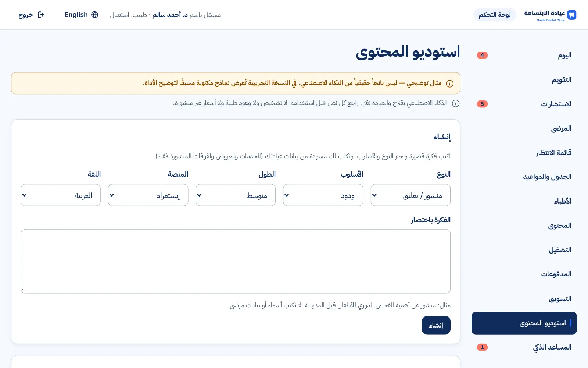Click the globe language icon
Image resolution: width=588 pixels, height=368 pixels.
[x=95, y=15]
